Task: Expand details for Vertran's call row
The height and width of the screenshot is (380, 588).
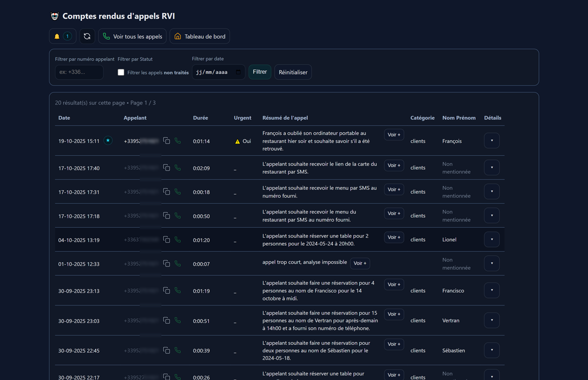Action: pyautogui.click(x=492, y=320)
